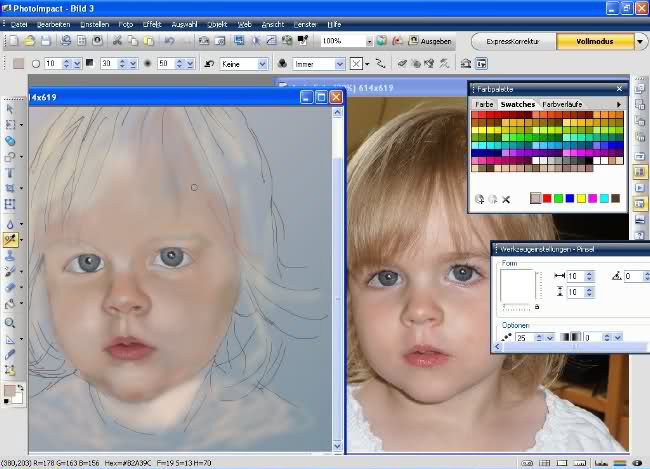
Task: Open the zoom 100% dropdown
Action: 368,42
